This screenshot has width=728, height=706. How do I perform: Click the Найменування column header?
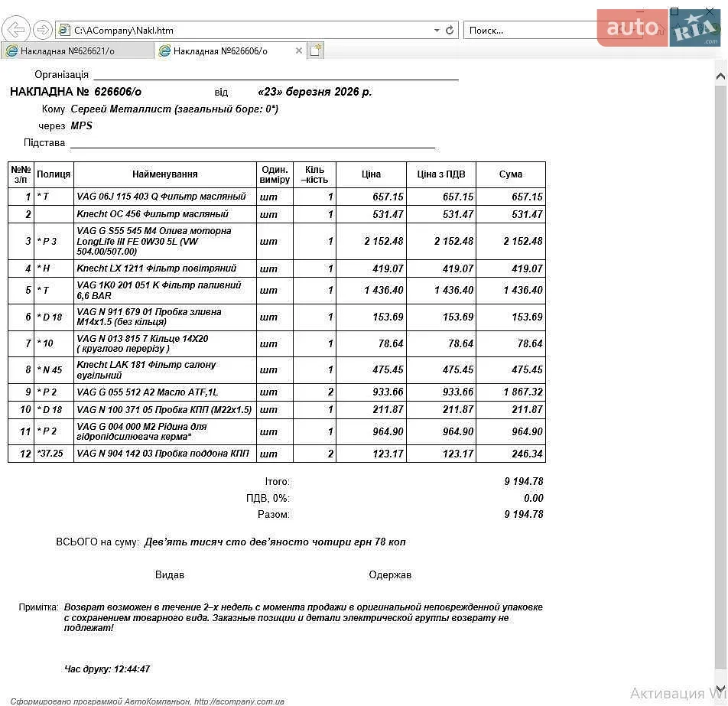pos(165,174)
